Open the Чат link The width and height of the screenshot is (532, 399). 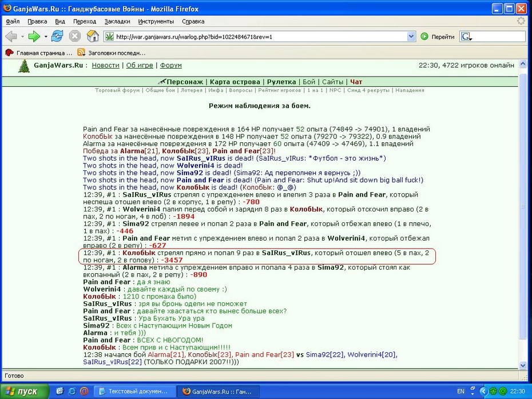pos(356,82)
